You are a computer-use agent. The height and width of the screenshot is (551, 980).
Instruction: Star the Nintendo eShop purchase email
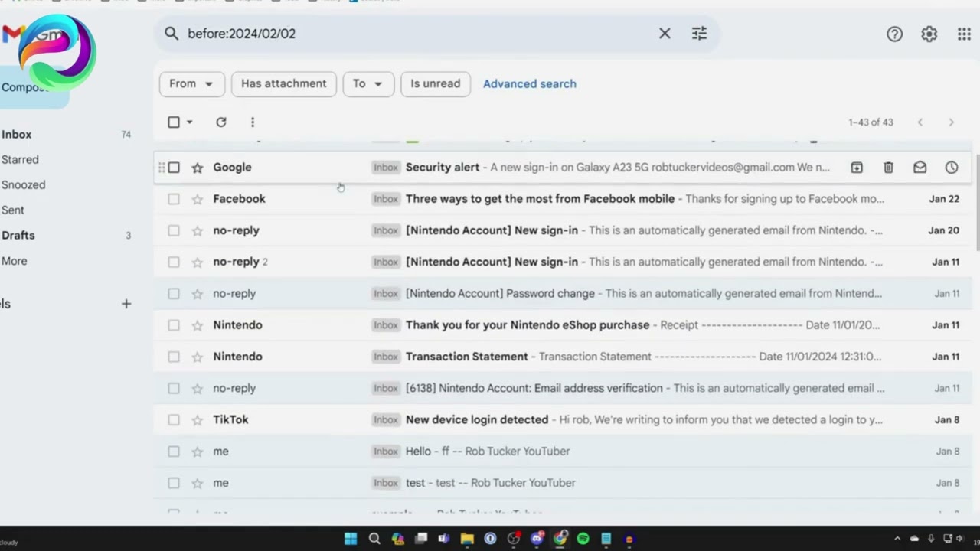point(197,325)
